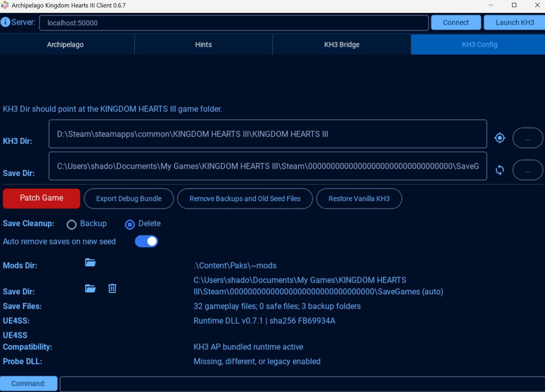545x392 pixels.
Task: Select the Backup radio button
Action: (71, 224)
